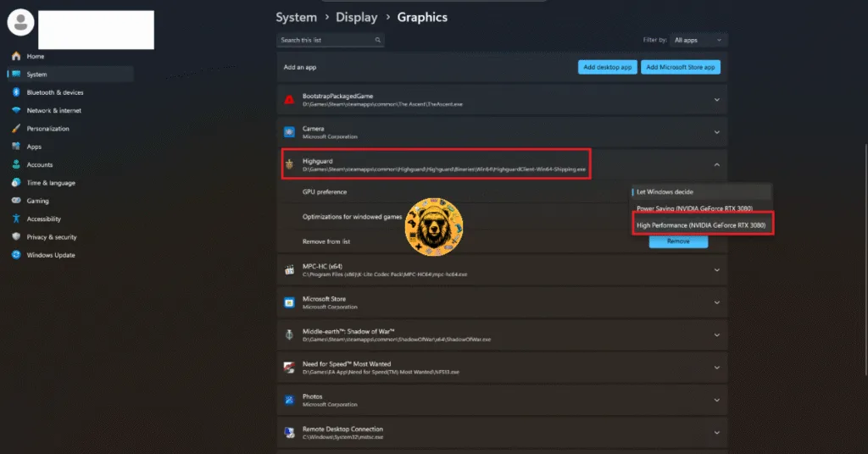Click the Windows Update refresh icon
Viewport: 868px width, 454px height.
[x=16, y=255]
